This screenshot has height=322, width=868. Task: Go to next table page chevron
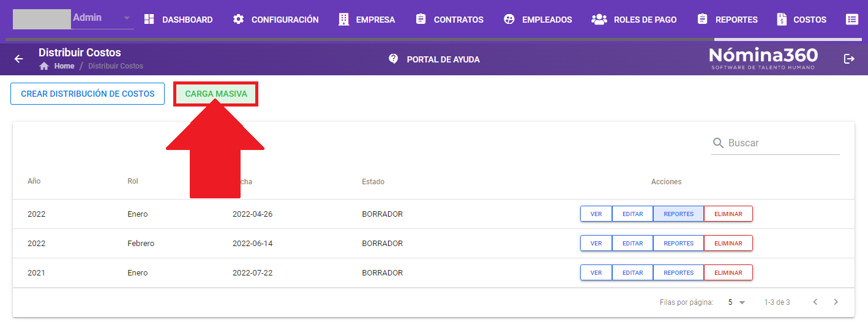coord(836,302)
